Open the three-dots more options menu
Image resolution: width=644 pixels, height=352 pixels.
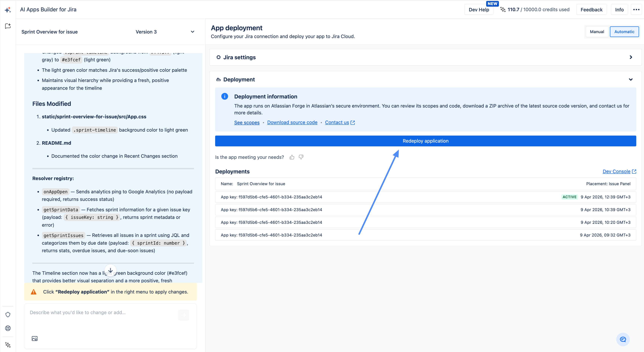coord(636,9)
